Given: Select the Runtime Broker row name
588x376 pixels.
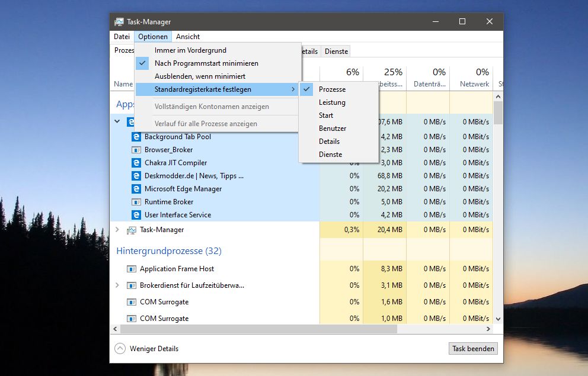Looking at the screenshot, I should click(169, 202).
